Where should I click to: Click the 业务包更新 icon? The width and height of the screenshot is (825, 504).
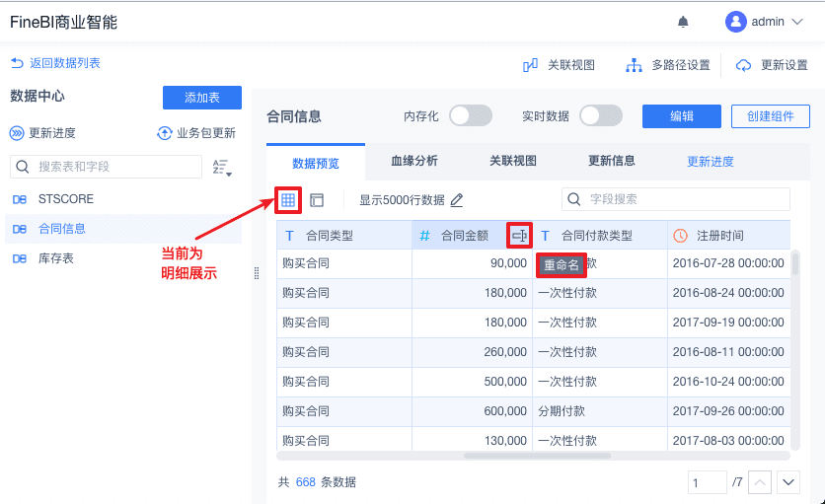click(165, 133)
